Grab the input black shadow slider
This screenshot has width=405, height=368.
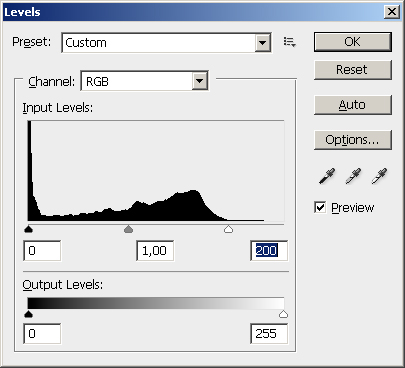tap(29, 229)
